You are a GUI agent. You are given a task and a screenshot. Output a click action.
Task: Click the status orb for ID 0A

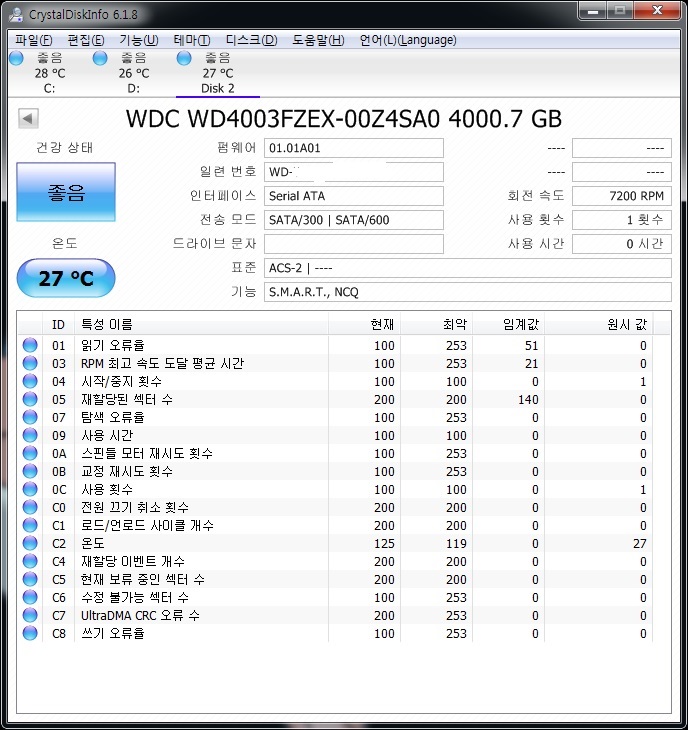(30, 453)
